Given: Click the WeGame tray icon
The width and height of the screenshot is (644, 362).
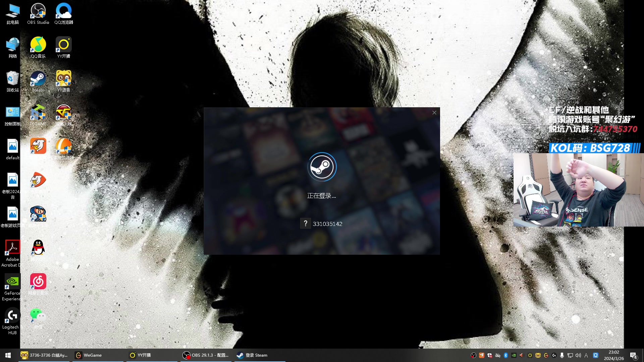Looking at the screenshot, I should pyautogui.click(x=546, y=355).
